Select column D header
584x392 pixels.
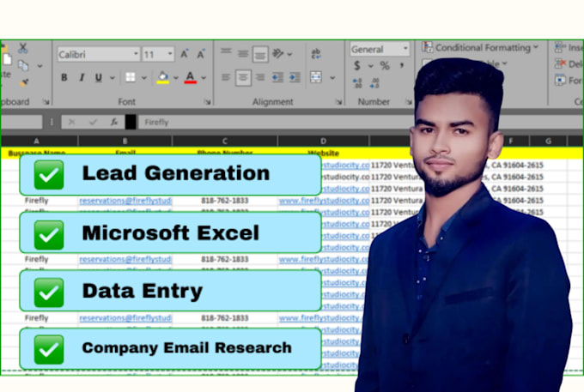coord(323,141)
